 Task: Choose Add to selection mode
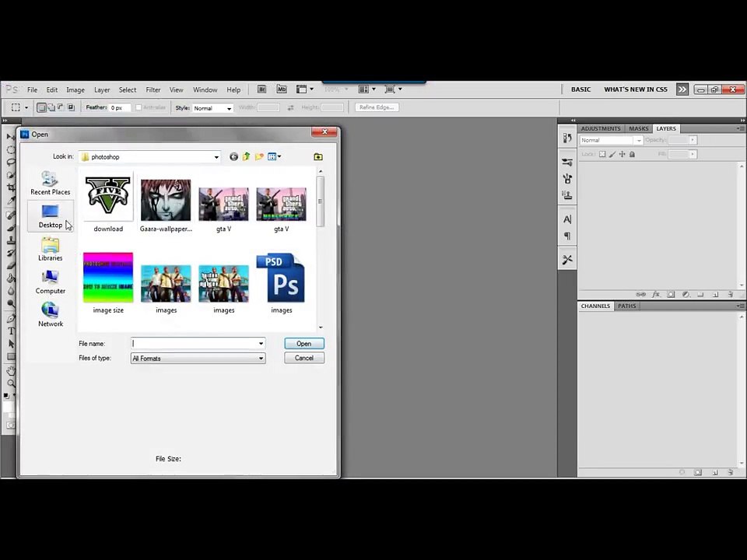click(51, 107)
